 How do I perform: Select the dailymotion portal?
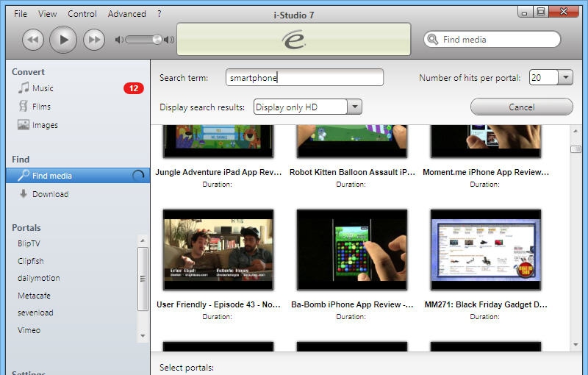[x=39, y=278]
